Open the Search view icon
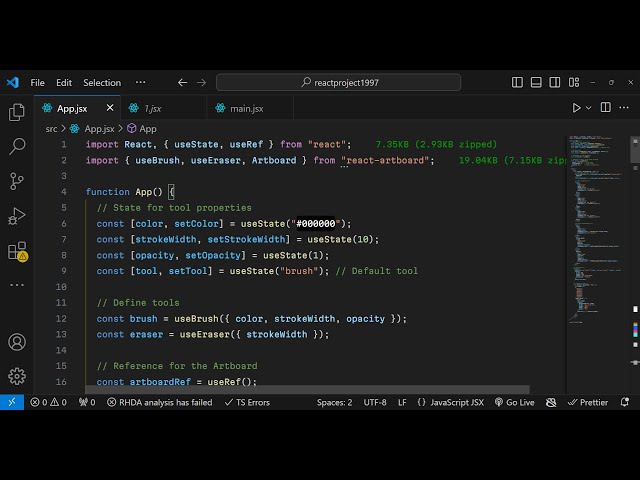The height and width of the screenshot is (480, 640). (x=17, y=147)
